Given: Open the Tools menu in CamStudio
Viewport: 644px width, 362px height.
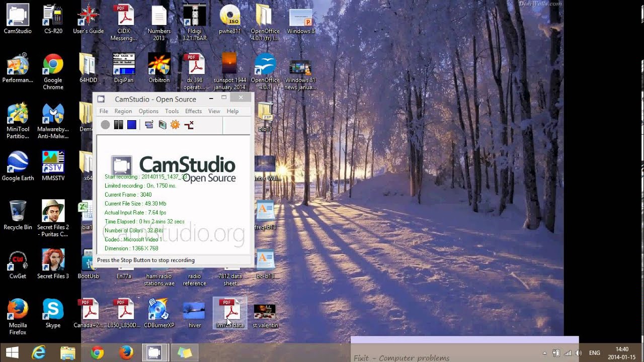Looking at the screenshot, I should pyautogui.click(x=172, y=111).
